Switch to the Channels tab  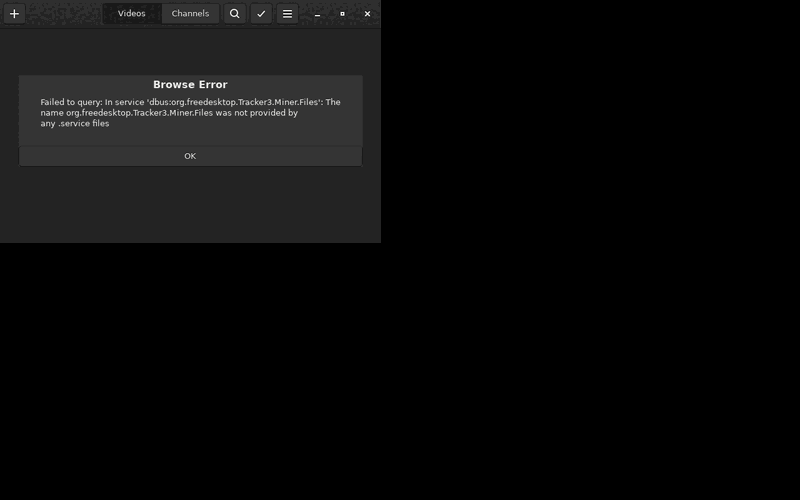(190, 14)
